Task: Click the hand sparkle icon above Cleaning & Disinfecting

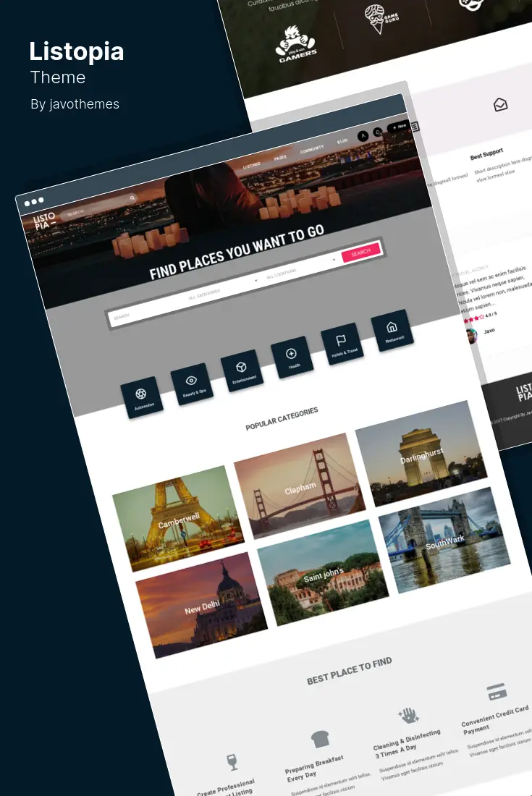Action: (409, 715)
